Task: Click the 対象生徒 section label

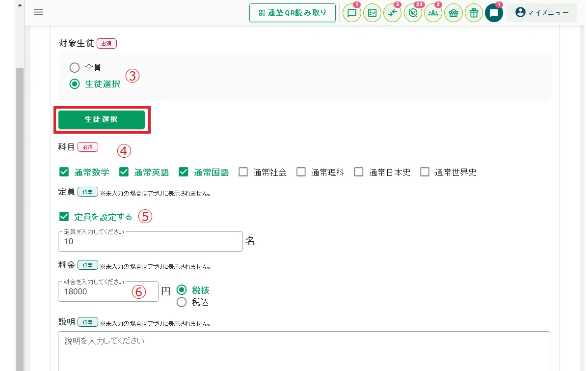Action: pyautogui.click(x=77, y=43)
